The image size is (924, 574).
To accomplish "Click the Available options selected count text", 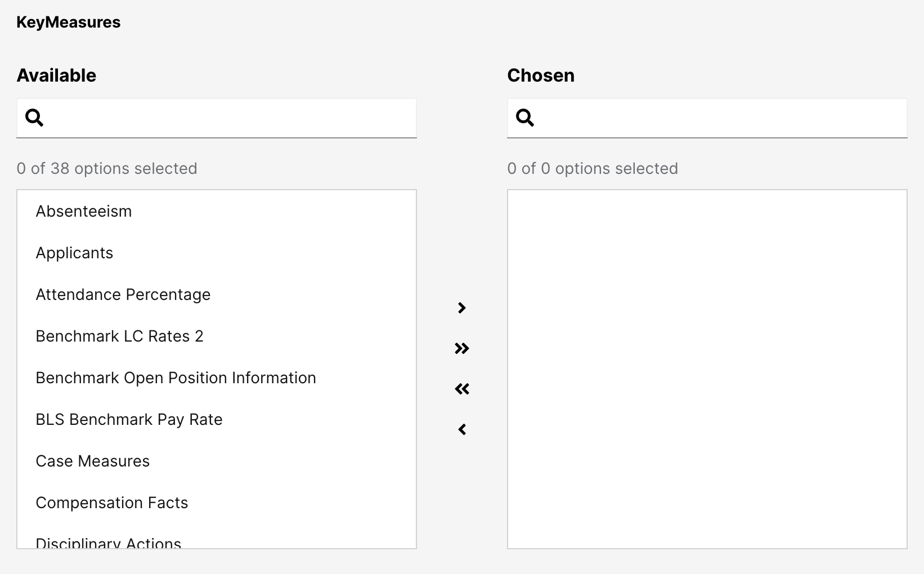I will pyautogui.click(x=107, y=168).
